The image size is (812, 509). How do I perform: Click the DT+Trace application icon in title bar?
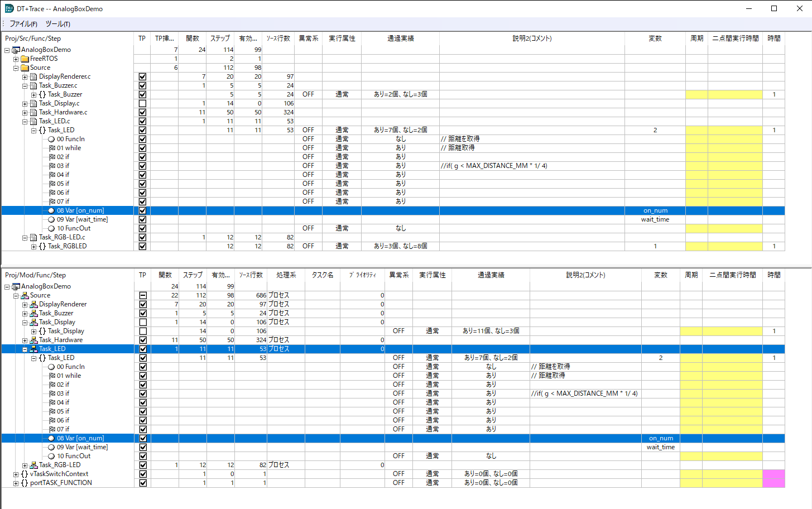9,8
